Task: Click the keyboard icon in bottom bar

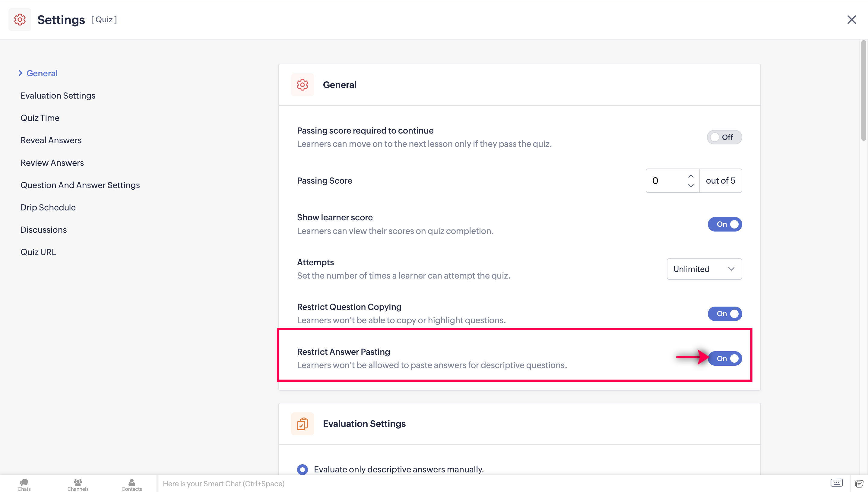Action: click(x=837, y=483)
